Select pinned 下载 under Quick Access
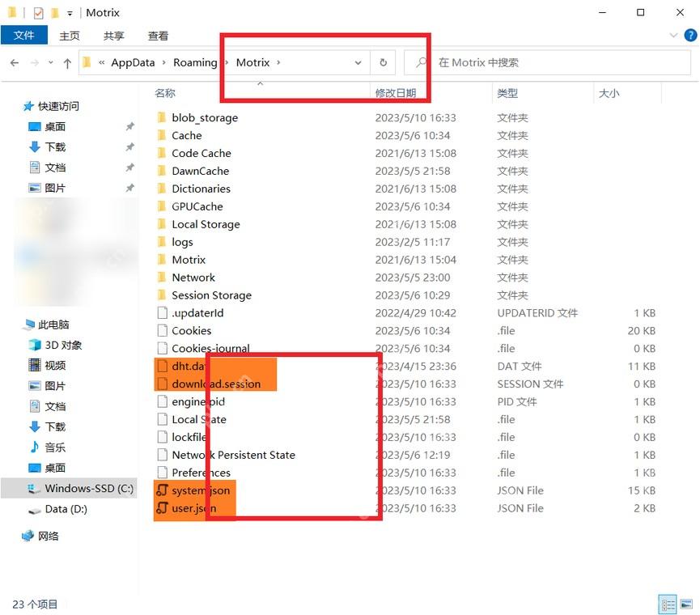 pos(55,146)
